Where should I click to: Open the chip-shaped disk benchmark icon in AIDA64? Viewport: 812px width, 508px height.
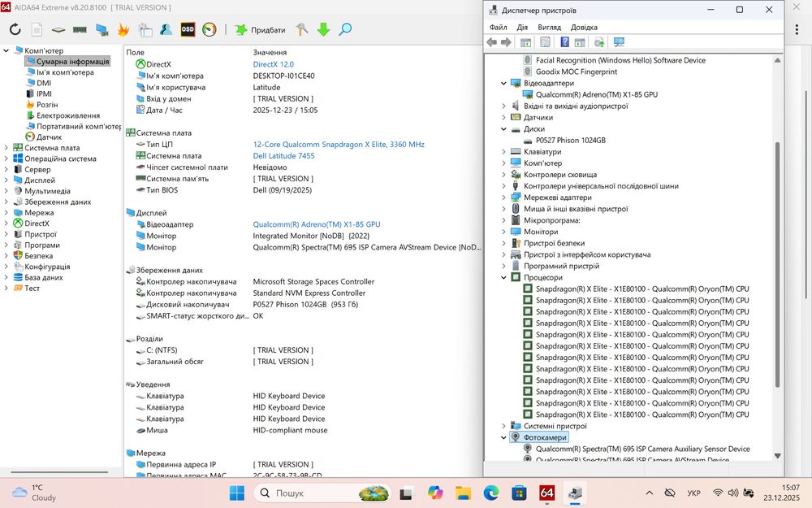[x=58, y=29]
